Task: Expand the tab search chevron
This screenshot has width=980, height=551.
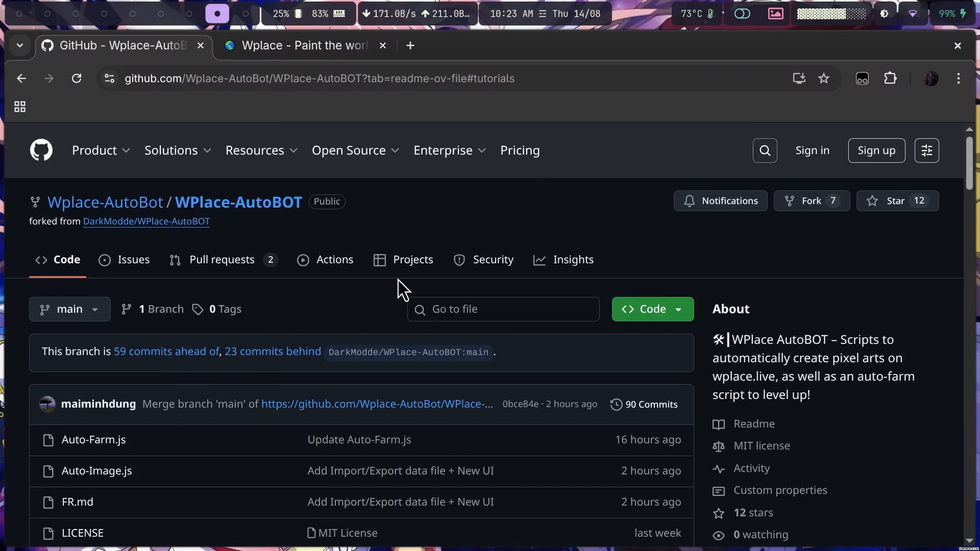Action: [x=20, y=45]
